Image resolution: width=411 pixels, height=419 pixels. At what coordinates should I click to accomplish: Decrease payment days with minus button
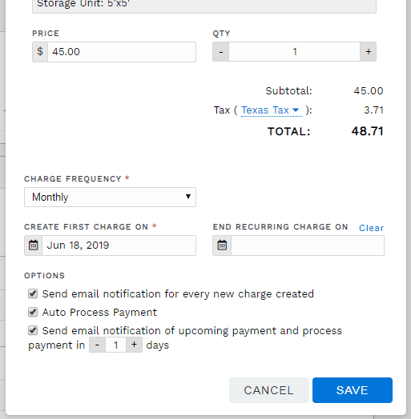(x=97, y=345)
